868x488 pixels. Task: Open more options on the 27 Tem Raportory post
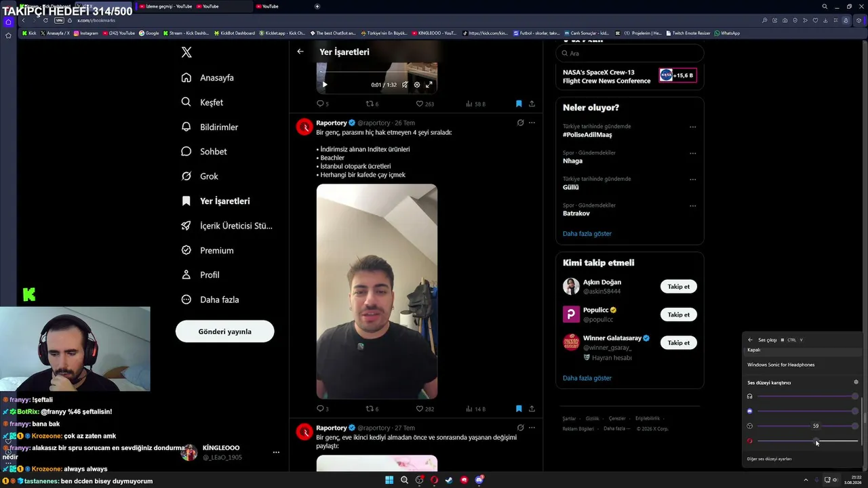tap(532, 428)
